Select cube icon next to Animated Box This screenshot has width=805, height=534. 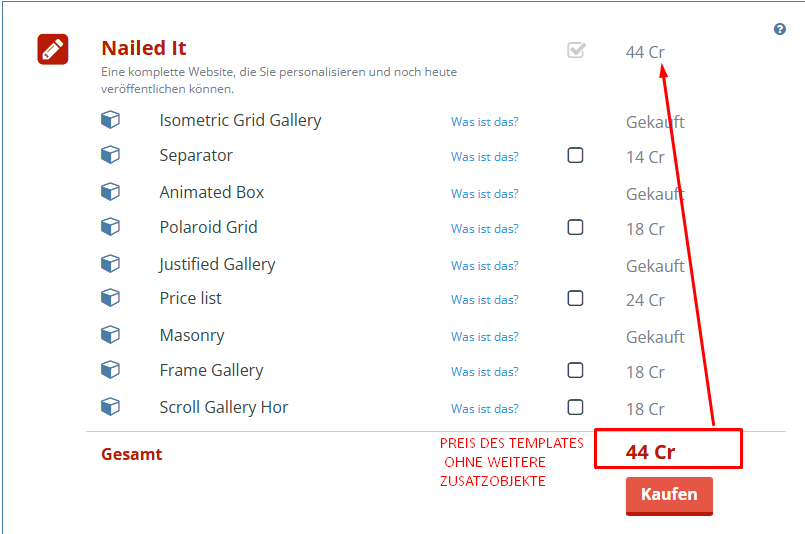pyautogui.click(x=110, y=192)
